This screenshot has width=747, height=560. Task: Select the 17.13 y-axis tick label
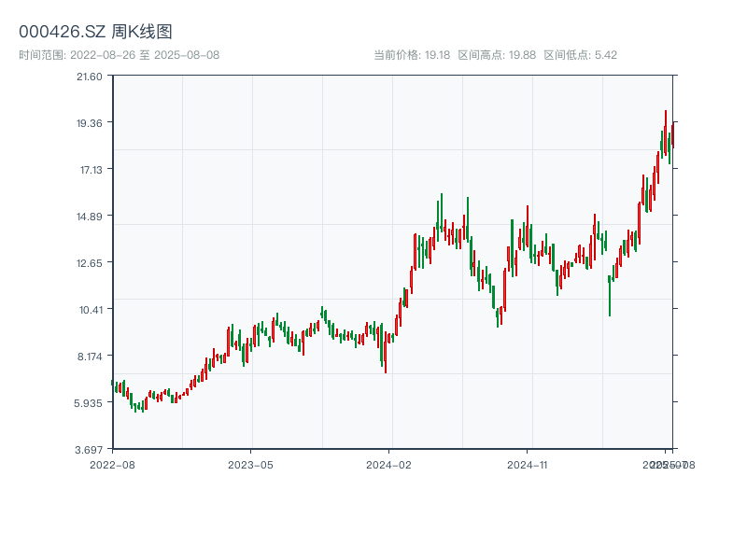click(90, 170)
